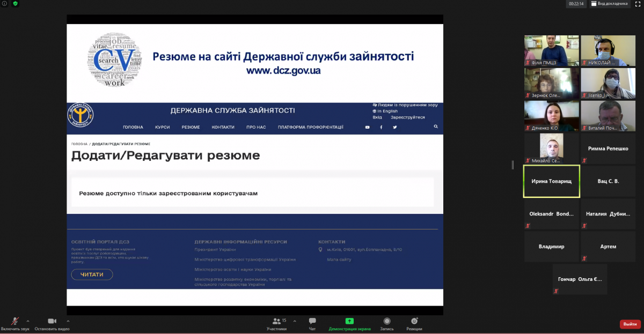The height and width of the screenshot is (334, 644).
Task: Expand audio options arrow beside microphone
Action: pos(28,321)
